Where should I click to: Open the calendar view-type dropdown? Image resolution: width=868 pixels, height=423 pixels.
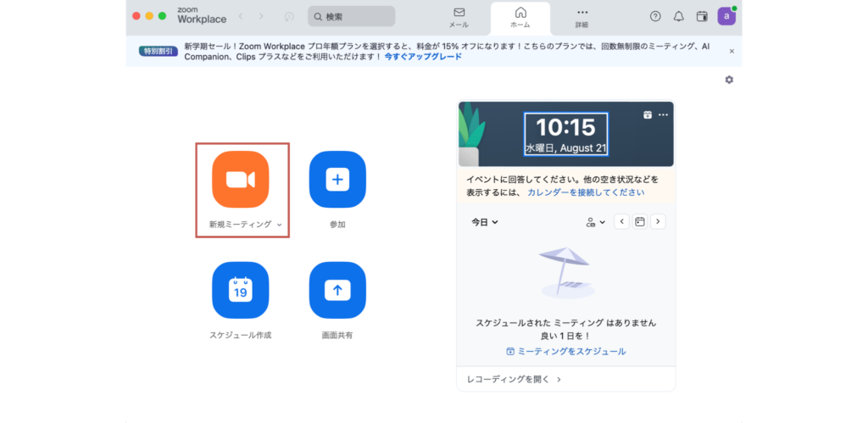[x=596, y=222]
